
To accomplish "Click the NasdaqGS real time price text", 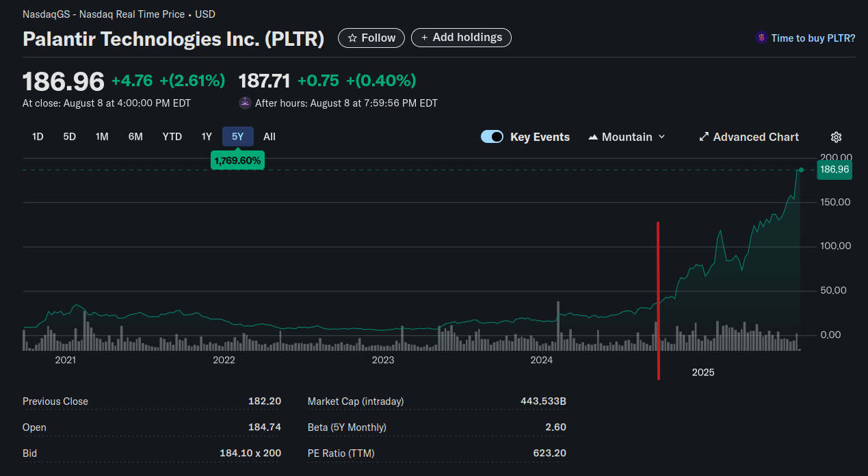I will tap(119, 14).
